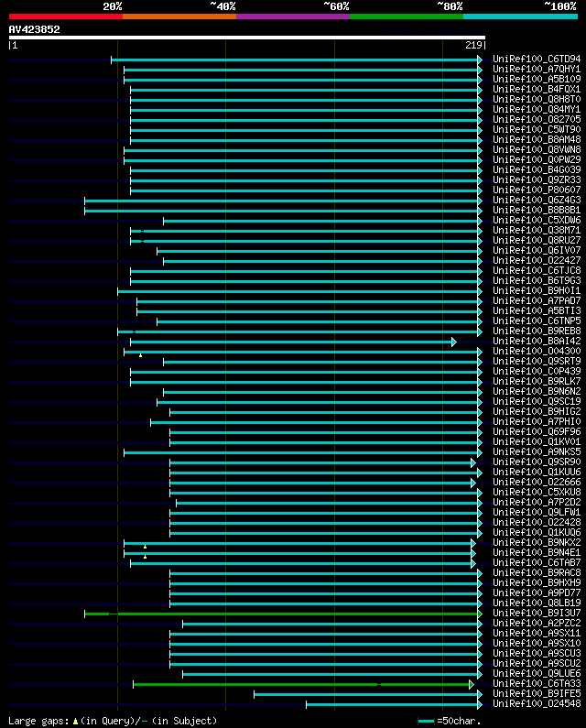Select the UniRef100_Q8LB19 hit label

537,603
